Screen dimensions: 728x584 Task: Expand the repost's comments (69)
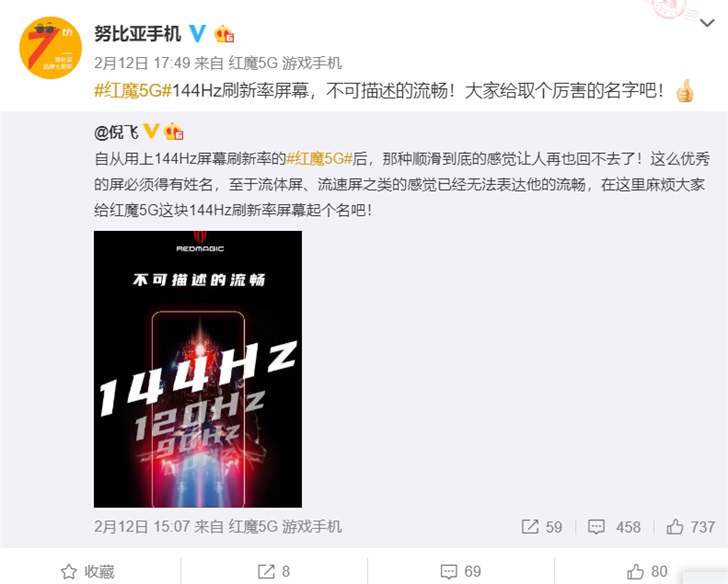click(x=461, y=571)
